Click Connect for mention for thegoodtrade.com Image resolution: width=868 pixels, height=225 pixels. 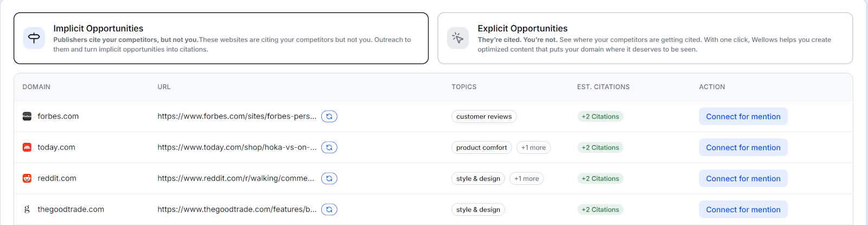743,209
